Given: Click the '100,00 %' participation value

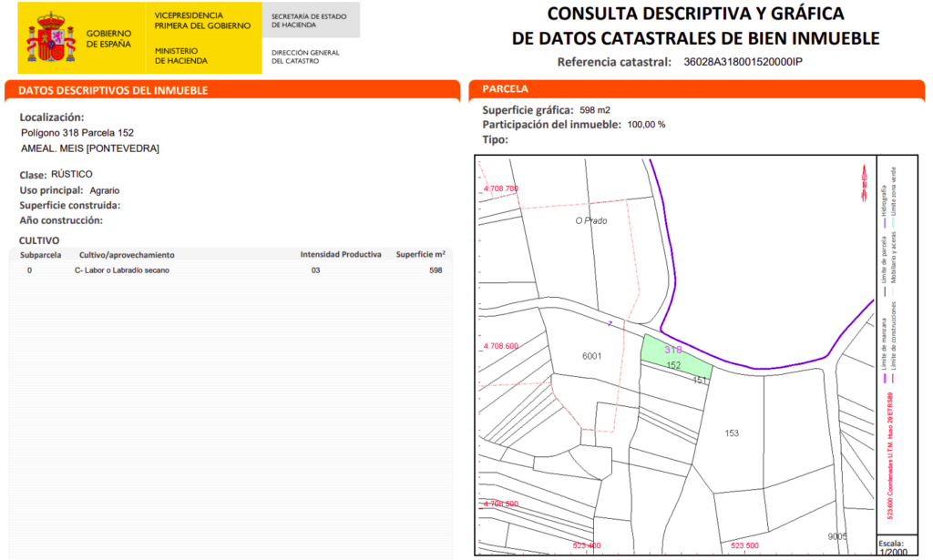Looking at the screenshot, I should (646, 125).
